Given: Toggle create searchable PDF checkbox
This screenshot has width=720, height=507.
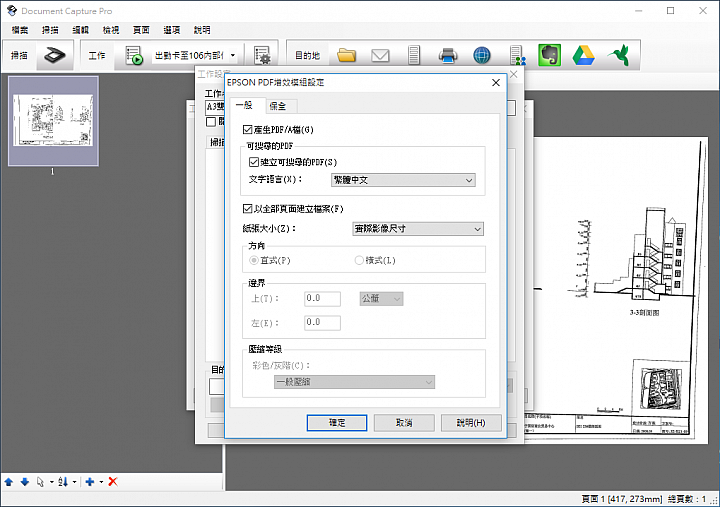Looking at the screenshot, I should click(x=253, y=162).
